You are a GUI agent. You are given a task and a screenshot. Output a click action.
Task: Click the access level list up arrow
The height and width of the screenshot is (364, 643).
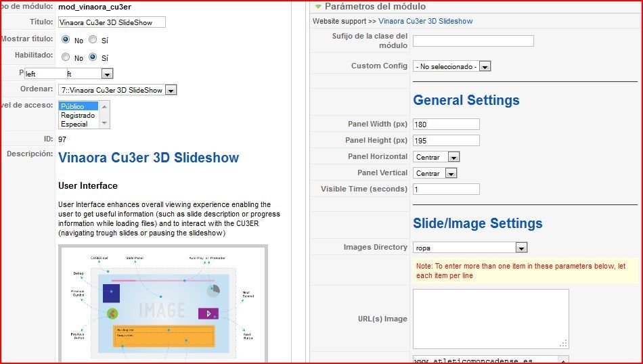click(104, 107)
